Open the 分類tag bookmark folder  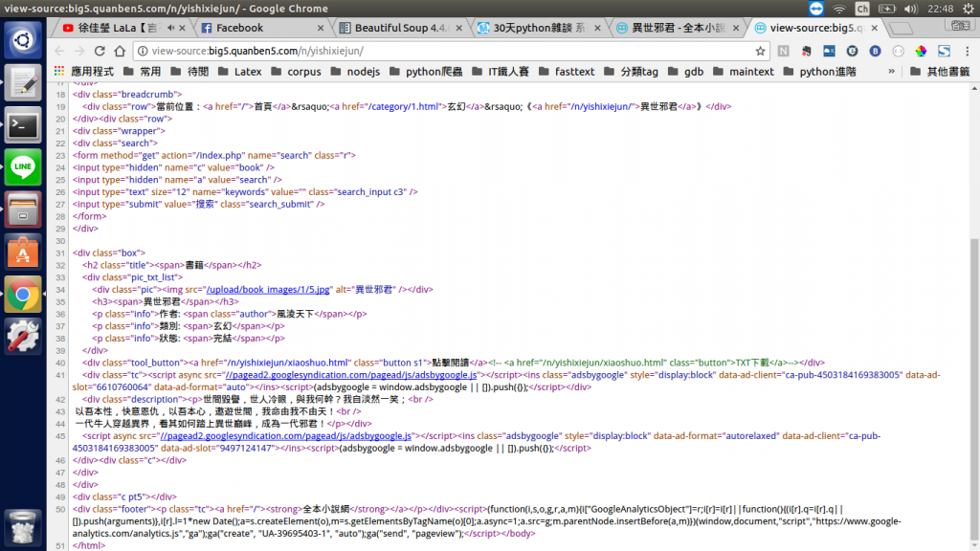pyautogui.click(x=632, y=72)
